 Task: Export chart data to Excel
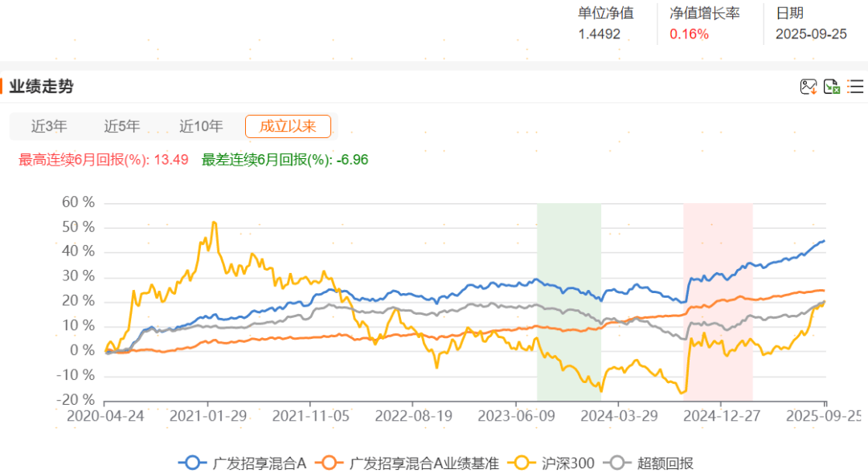point(832,87)
